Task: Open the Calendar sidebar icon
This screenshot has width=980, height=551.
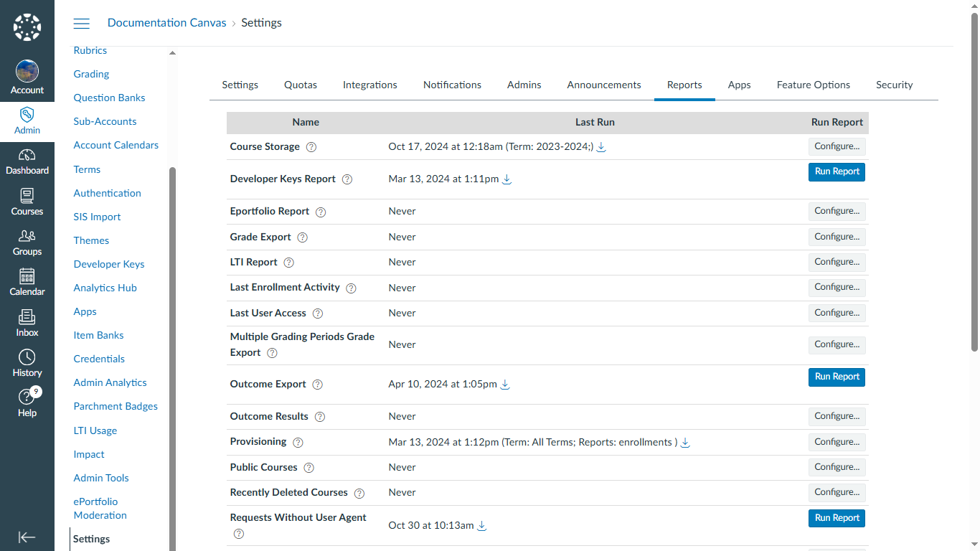Action: tap(27, 281)
